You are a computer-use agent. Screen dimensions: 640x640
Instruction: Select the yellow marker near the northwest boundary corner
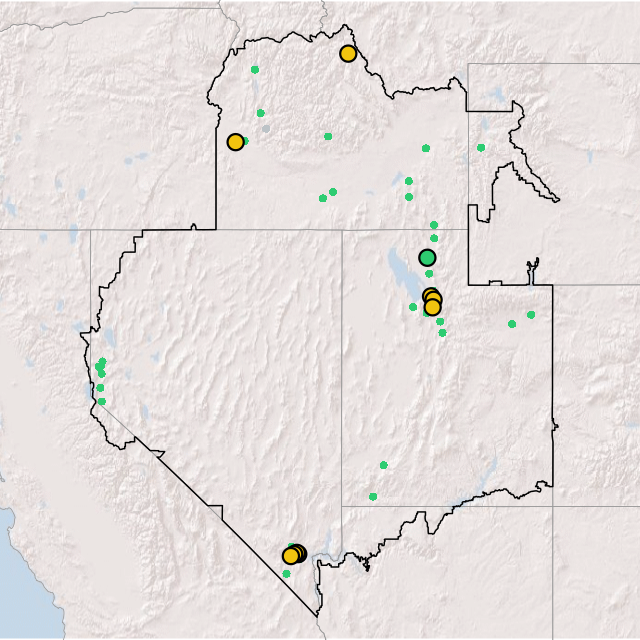(x=236, y=142)
